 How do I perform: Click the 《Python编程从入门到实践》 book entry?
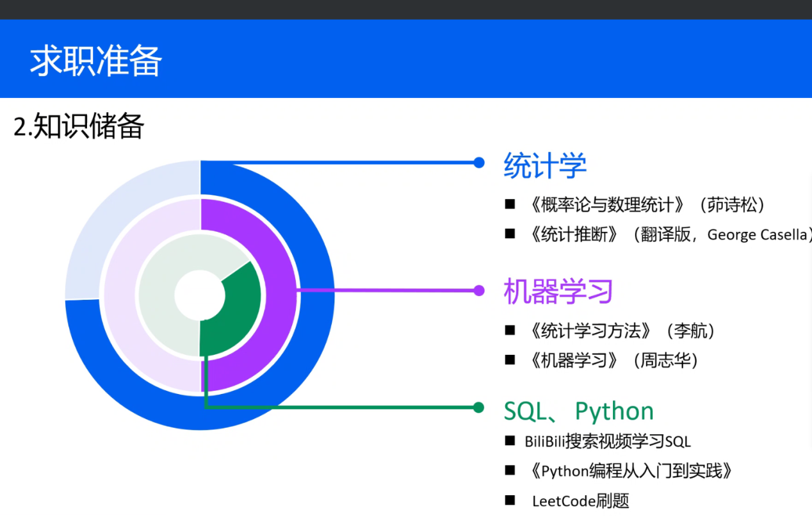coord(631,472)
